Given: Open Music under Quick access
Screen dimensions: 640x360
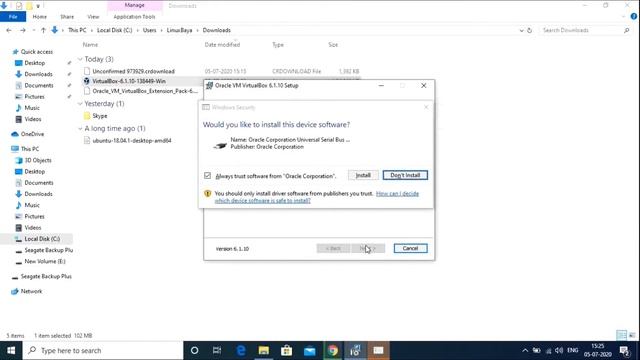Looking at the screenshot, I should click(x=32, y=108).
